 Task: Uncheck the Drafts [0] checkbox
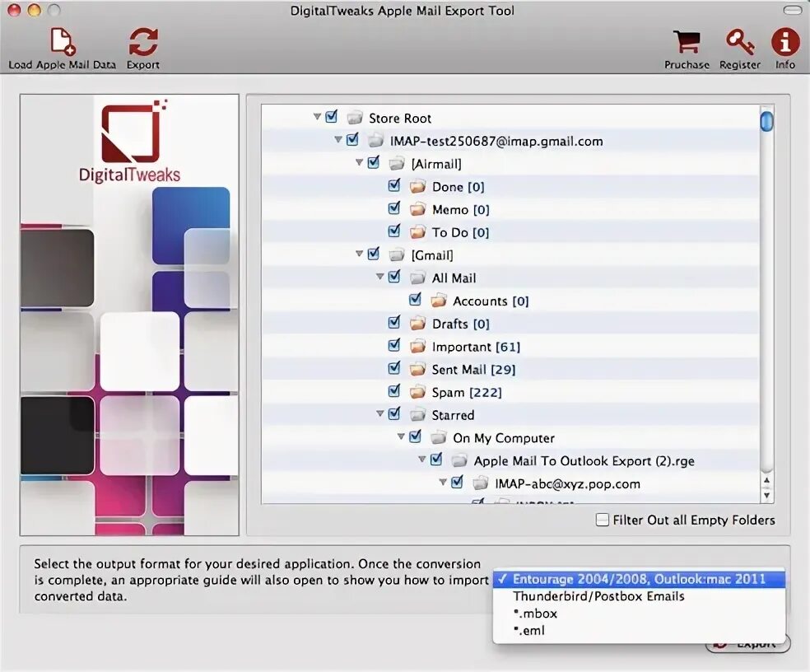click(394, 322)
